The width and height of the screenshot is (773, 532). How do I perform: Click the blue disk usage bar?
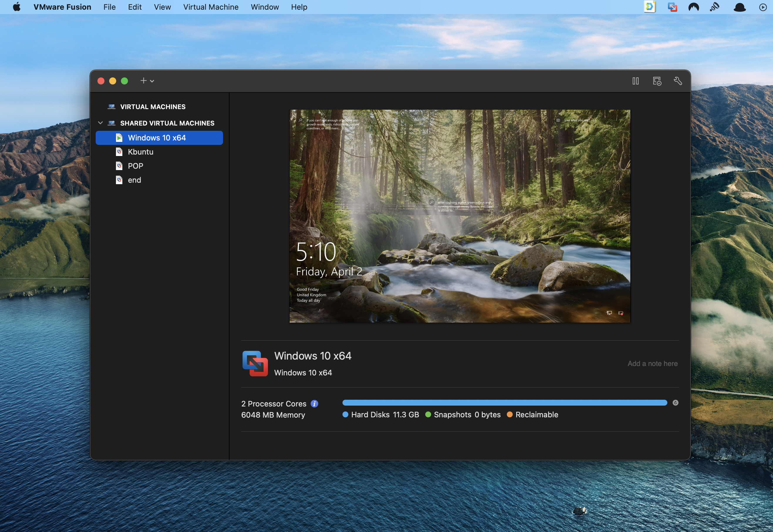[504, 403]
